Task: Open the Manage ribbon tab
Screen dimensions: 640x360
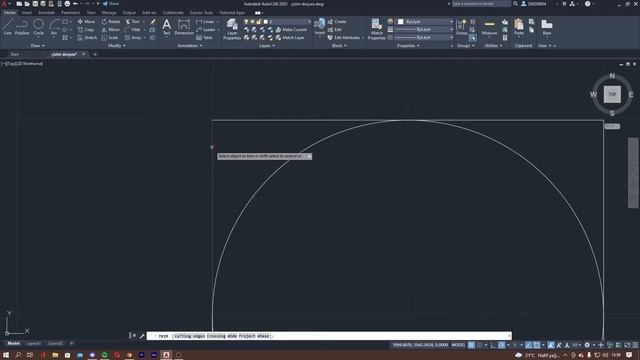Action: [x=109, y=13]
